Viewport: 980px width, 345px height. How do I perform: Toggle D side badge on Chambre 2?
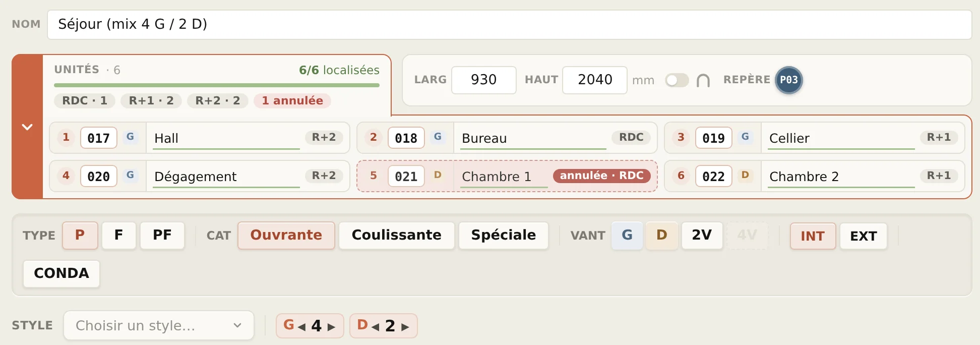745,175
